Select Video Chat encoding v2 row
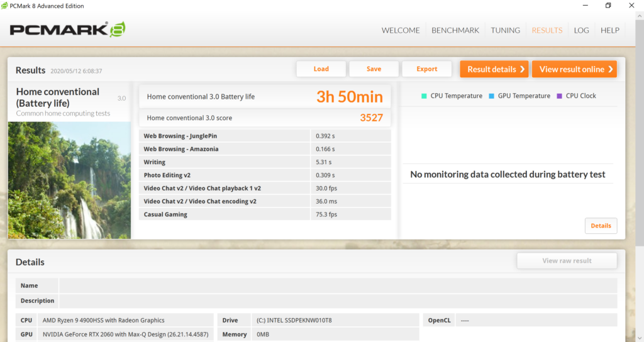This screenshot has width=644, height=342. coord(265,201)
